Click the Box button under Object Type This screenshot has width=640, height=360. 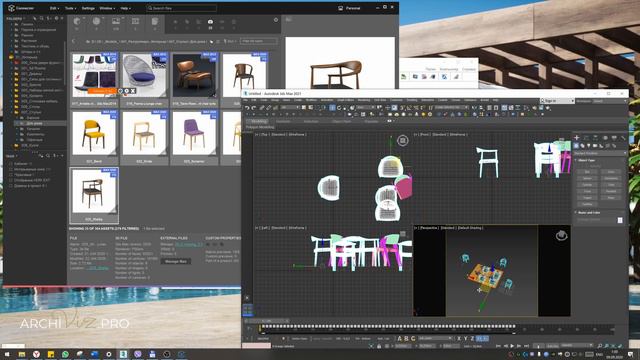click(x=587, y=172)
